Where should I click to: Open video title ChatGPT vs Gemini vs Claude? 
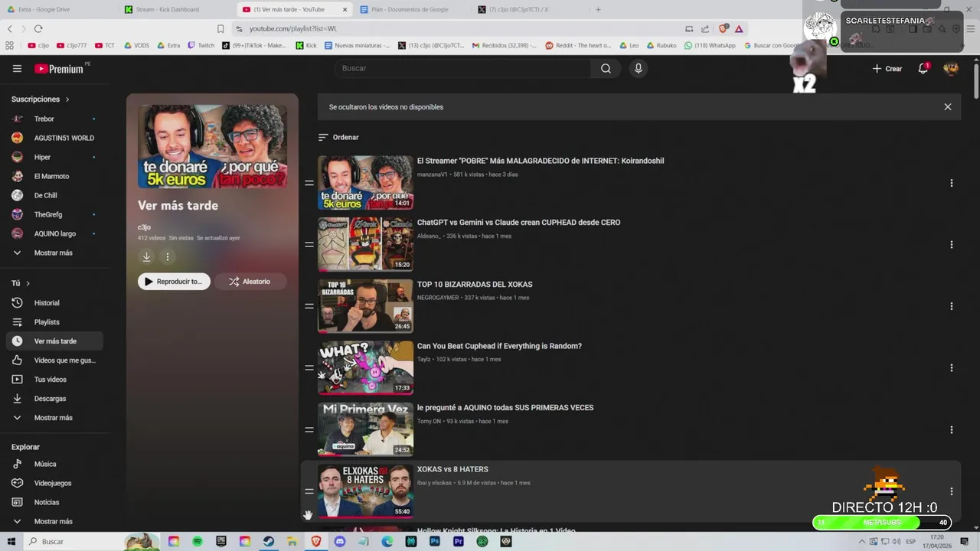(x=518, y=223)
